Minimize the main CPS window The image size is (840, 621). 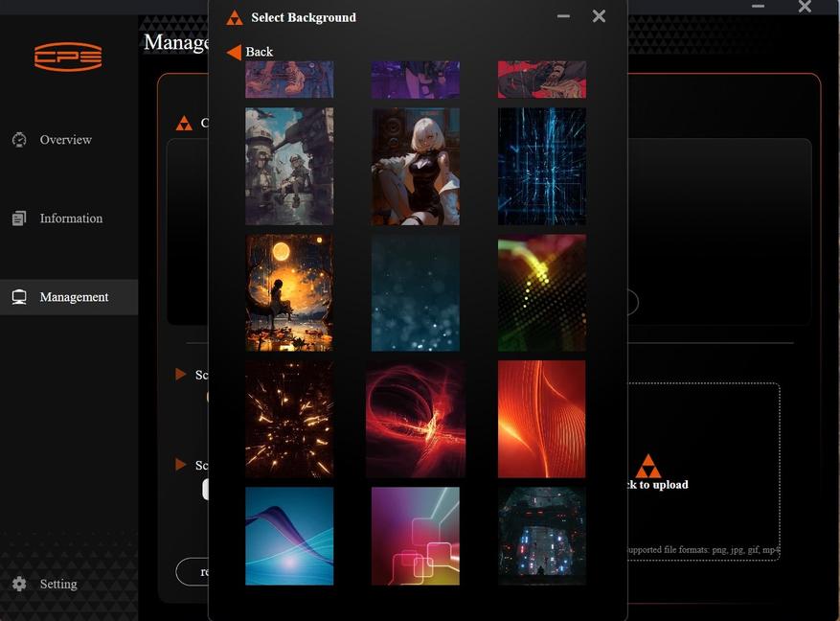[x=758, y=6]
